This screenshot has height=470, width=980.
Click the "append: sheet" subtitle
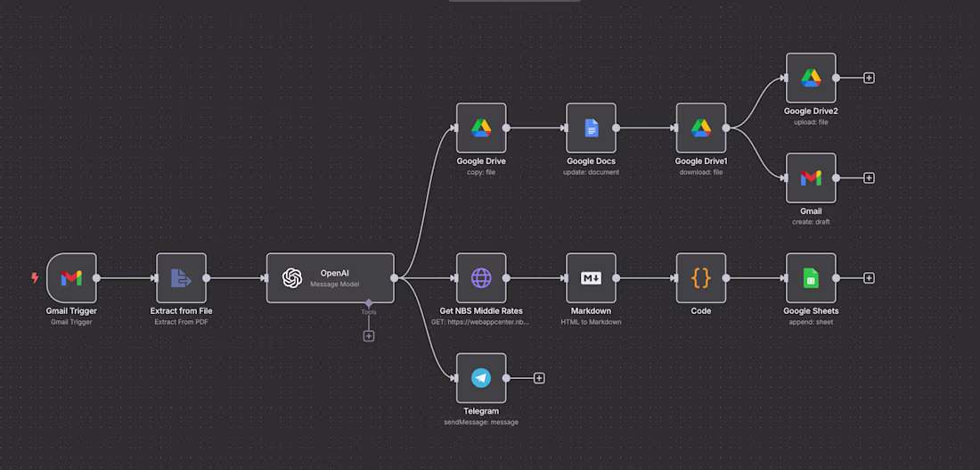[812, 322]
